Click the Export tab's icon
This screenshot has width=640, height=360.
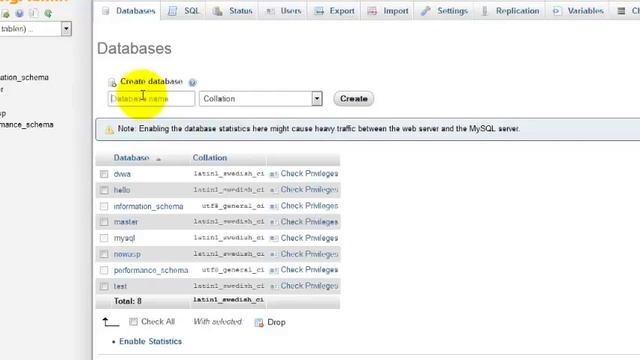point(319,11)
